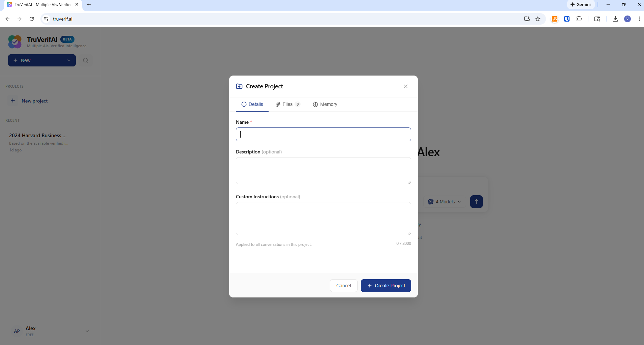This screenshot has width=644, height=345.
Task: Open the JS extension icon
Action: (x=554, y=19)
